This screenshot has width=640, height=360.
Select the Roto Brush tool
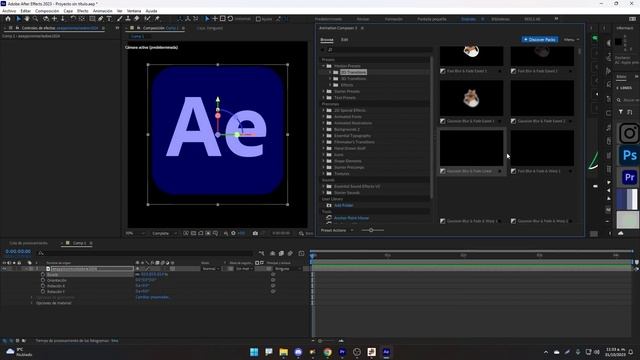(x=147, y=19)
